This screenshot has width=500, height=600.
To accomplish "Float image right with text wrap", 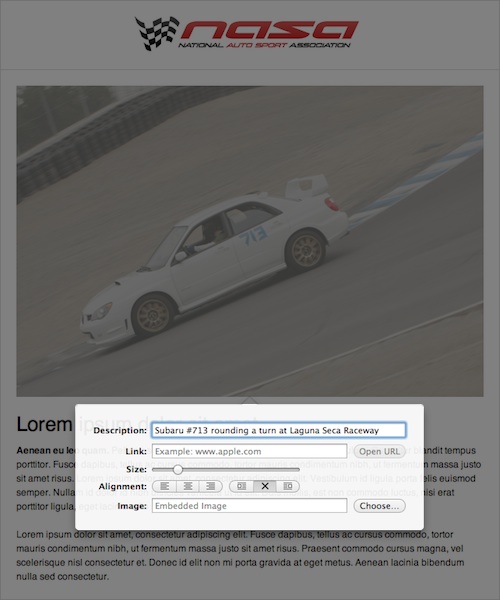I will (x=288, y=486).
